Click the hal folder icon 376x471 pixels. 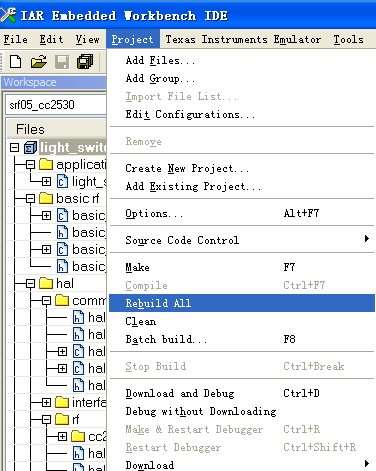(x=46, y=283)
